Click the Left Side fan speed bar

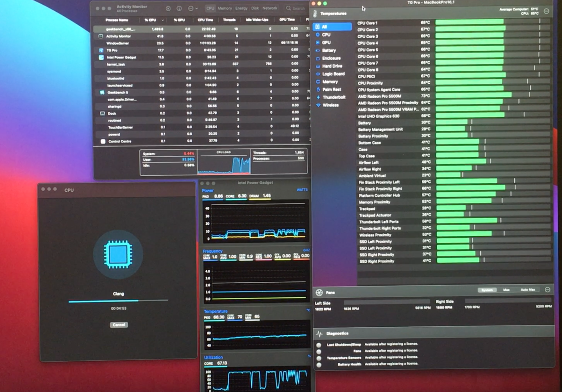(386, 302)
